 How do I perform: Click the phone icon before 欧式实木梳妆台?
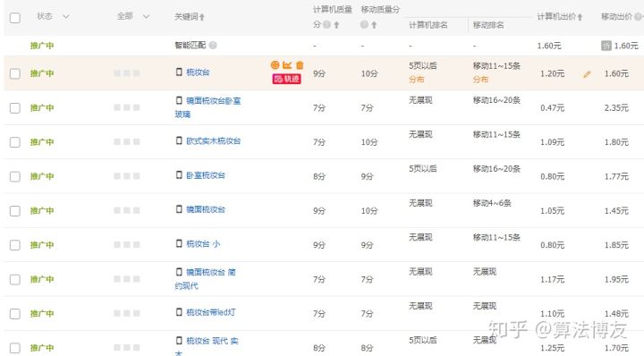(179, 140)
